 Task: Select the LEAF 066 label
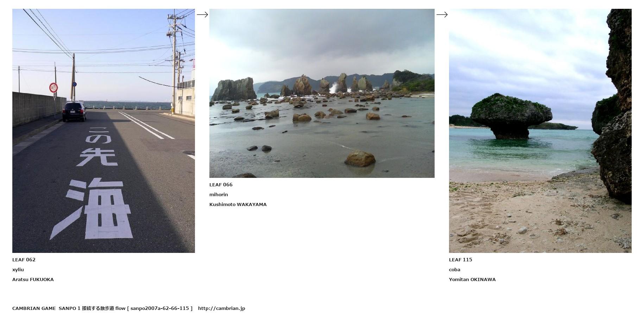[x=221, y=185]
